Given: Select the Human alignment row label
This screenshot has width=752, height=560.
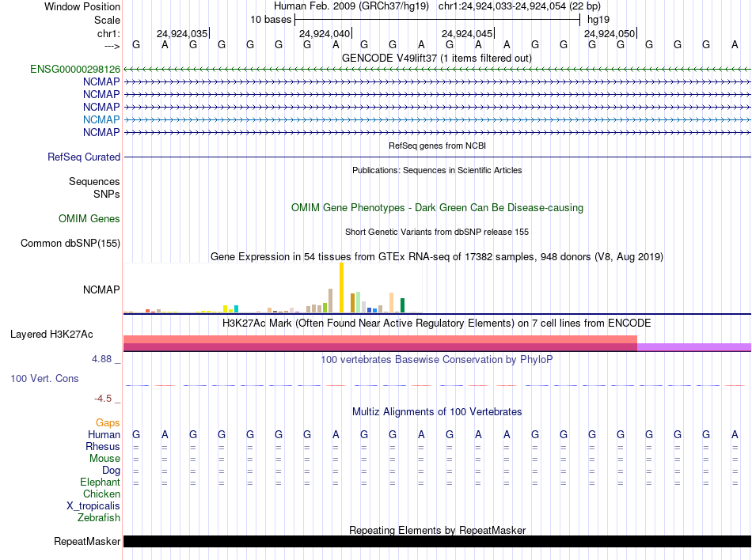Looking at the screenshot, I should (x=104, y=434).
